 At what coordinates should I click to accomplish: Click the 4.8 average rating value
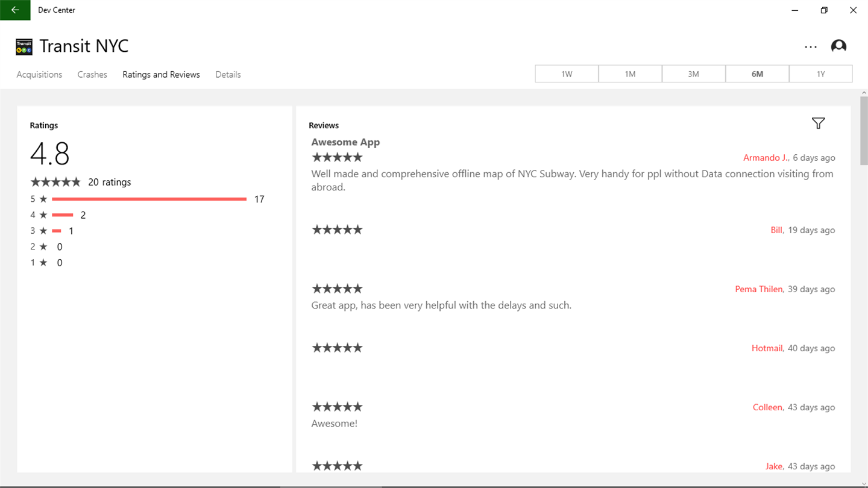pos(50,154)
